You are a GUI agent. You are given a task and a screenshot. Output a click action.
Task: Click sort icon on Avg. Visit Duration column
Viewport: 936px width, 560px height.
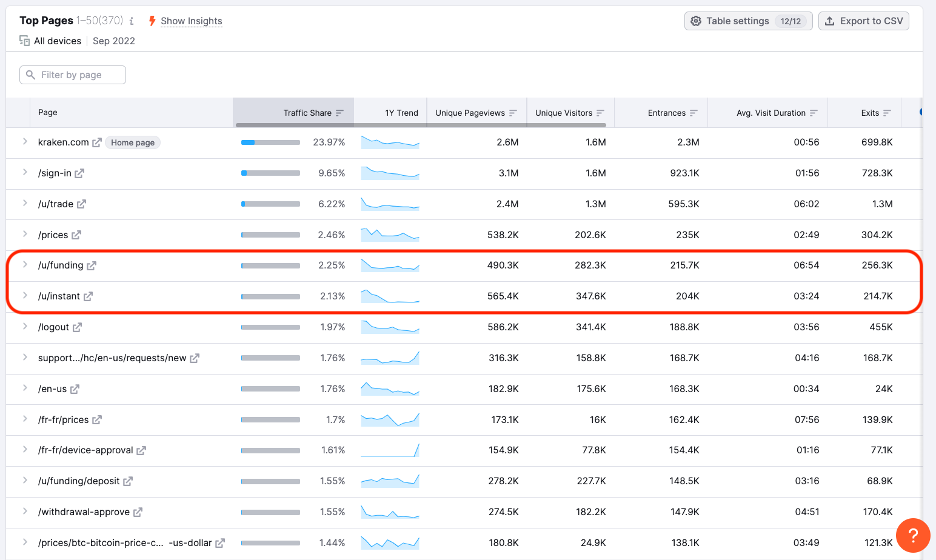[x=814, y=113]
